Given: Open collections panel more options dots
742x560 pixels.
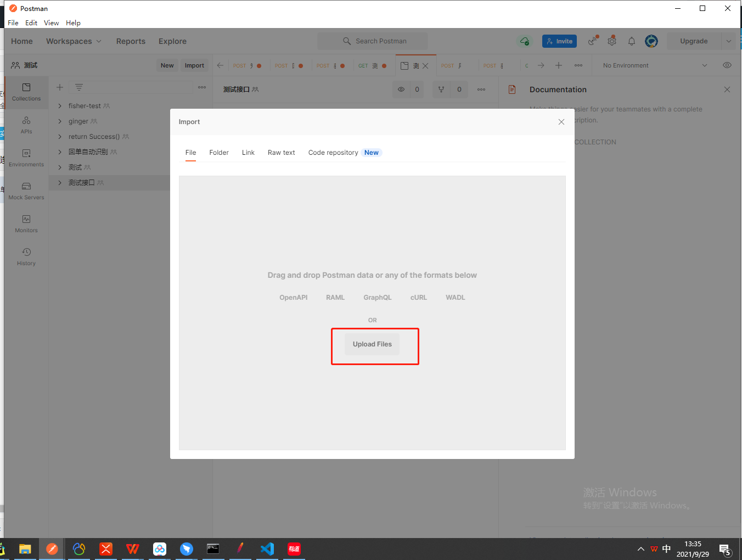Looking at the screenshot, I should tap(202, 87).
